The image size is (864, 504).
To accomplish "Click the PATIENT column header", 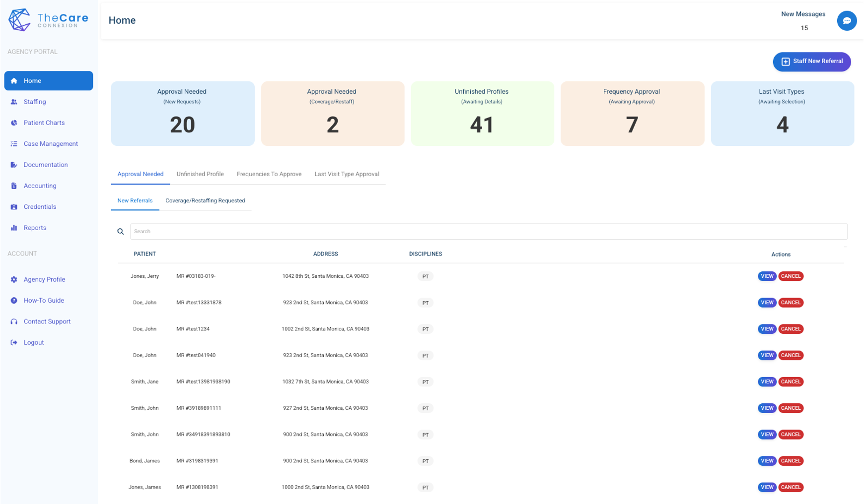I will pyautogui.click(x=144, y=254).
